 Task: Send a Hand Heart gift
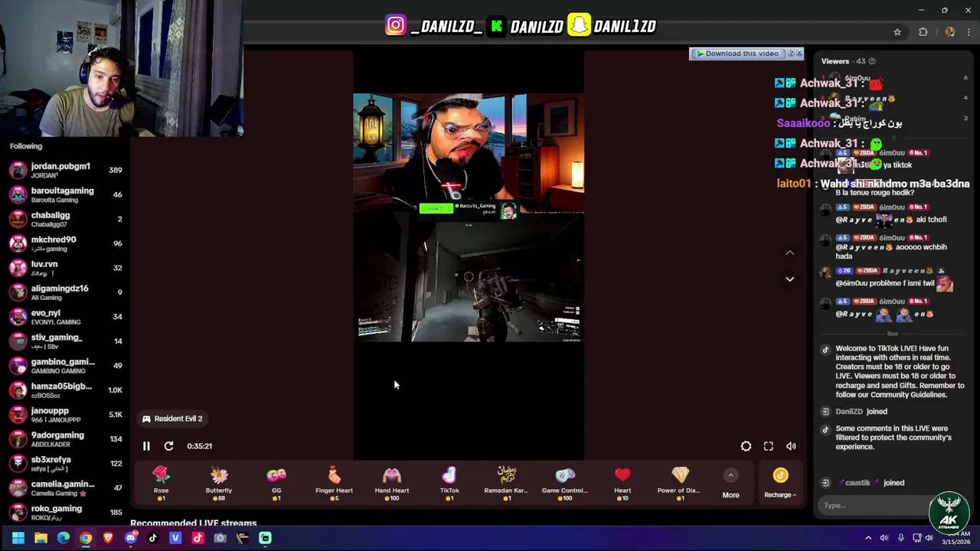point(392,484)
